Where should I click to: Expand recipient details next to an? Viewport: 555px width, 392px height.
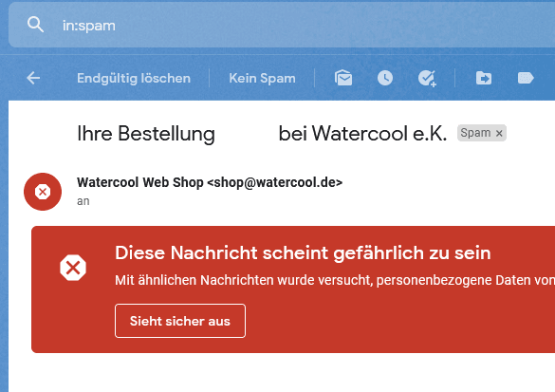[x=83, y=201]
